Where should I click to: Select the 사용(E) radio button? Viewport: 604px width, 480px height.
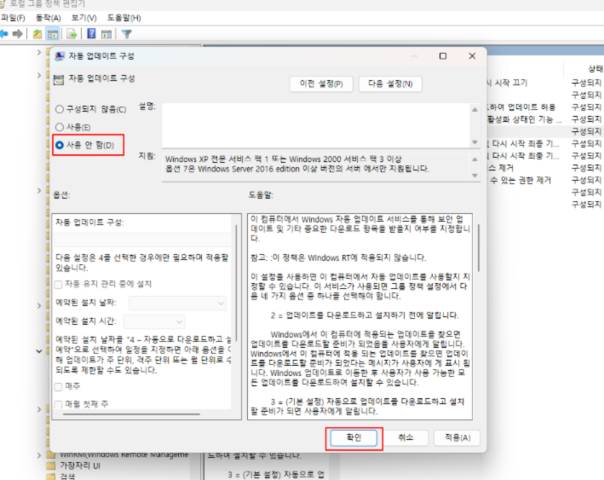coord(59,127)
